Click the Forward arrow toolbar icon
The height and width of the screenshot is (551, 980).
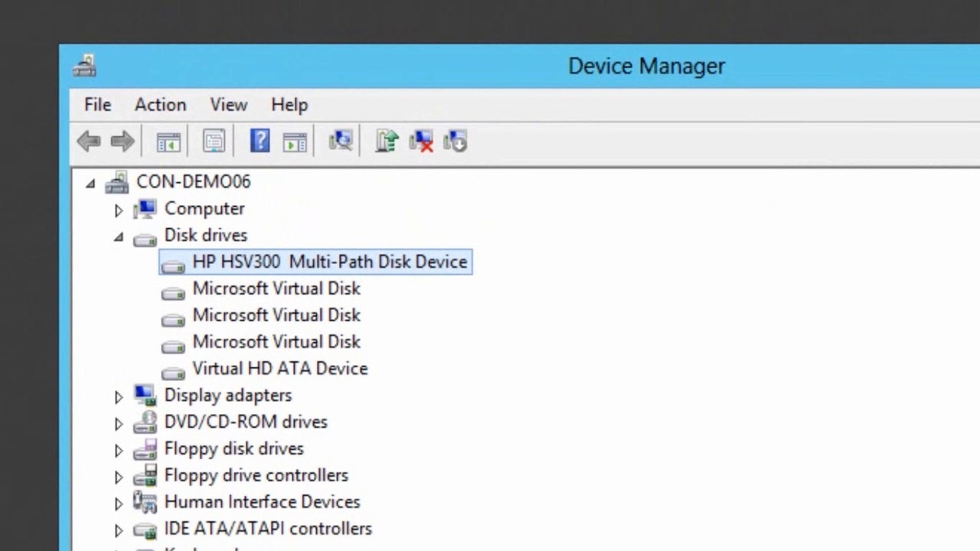(122, 141)
